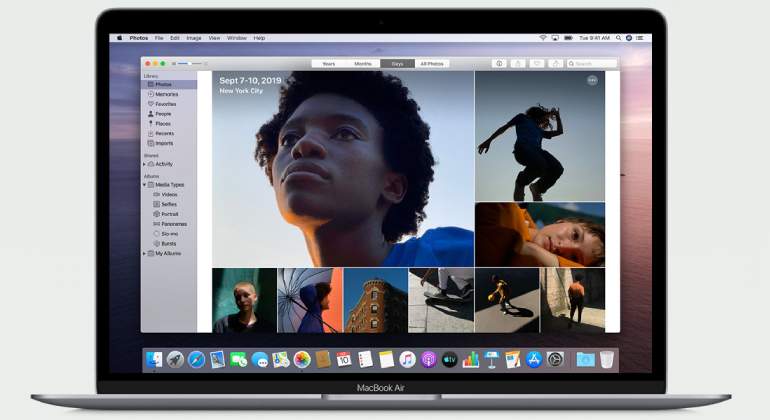Open Notification Center in menu bar
770x420 pixels.
pos(639,38)
